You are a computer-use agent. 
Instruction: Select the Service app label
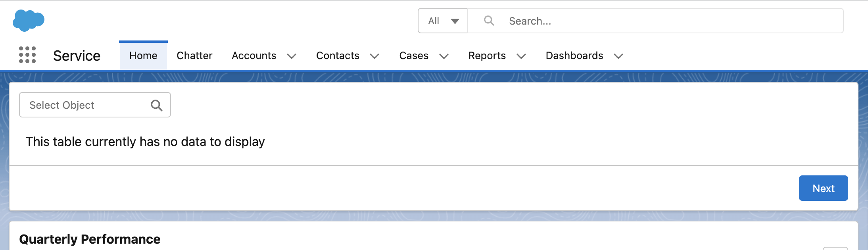pyautogui.click(x=77, y=56)
